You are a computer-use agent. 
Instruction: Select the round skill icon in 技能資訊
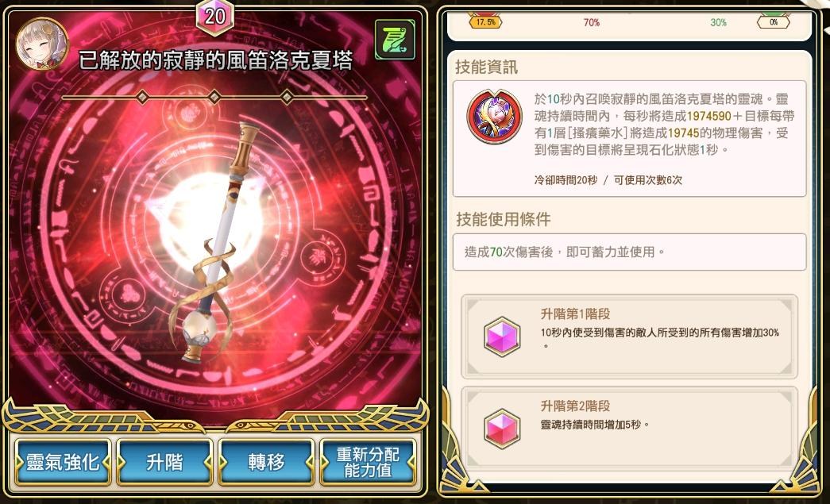(x=494, y=117)
